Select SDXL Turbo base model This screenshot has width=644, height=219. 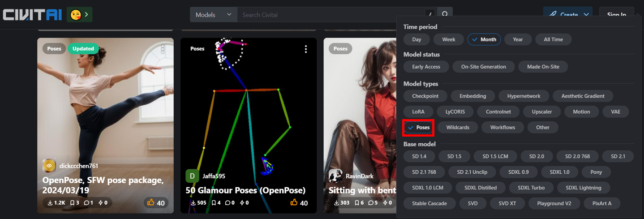click(x=531, y=188)
